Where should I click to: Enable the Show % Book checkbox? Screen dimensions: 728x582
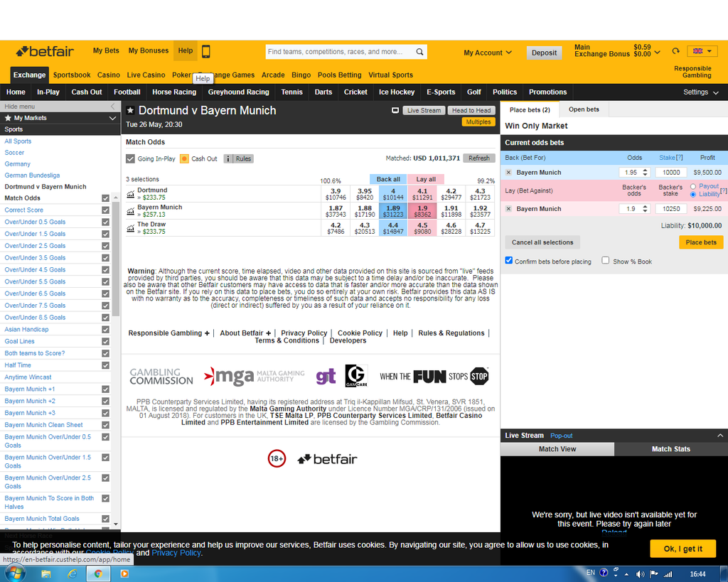(x=606, y=261)
